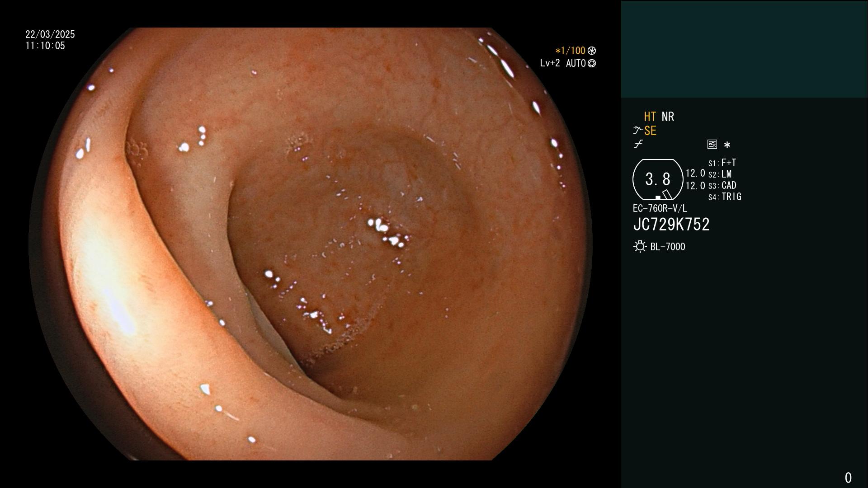
Task: Click the tone curve icon below SE
Action: 638,144
